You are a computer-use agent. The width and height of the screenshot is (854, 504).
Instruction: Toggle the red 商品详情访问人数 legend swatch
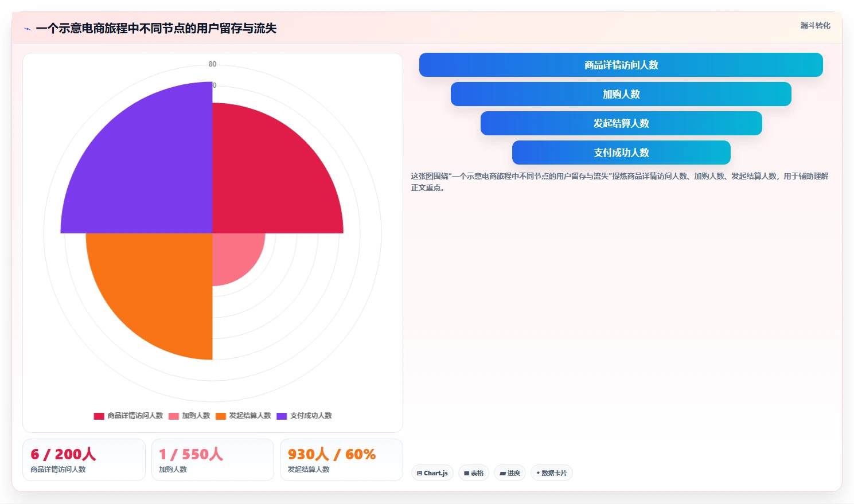coord(99,416)
